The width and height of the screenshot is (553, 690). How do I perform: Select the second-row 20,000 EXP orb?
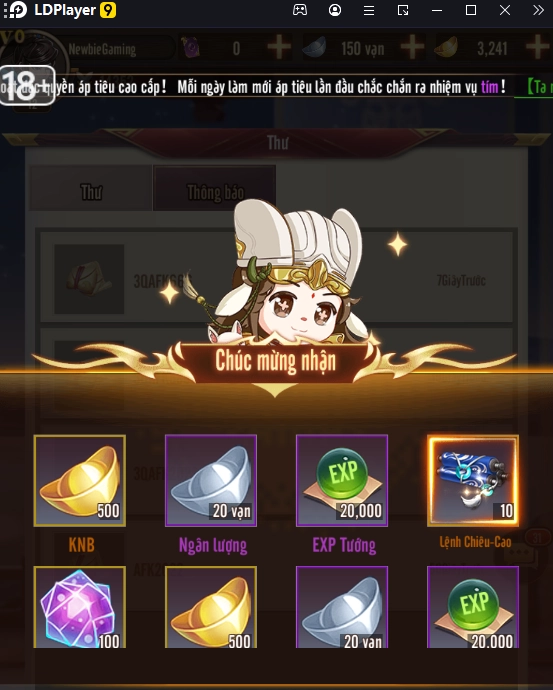click(473, 607)
